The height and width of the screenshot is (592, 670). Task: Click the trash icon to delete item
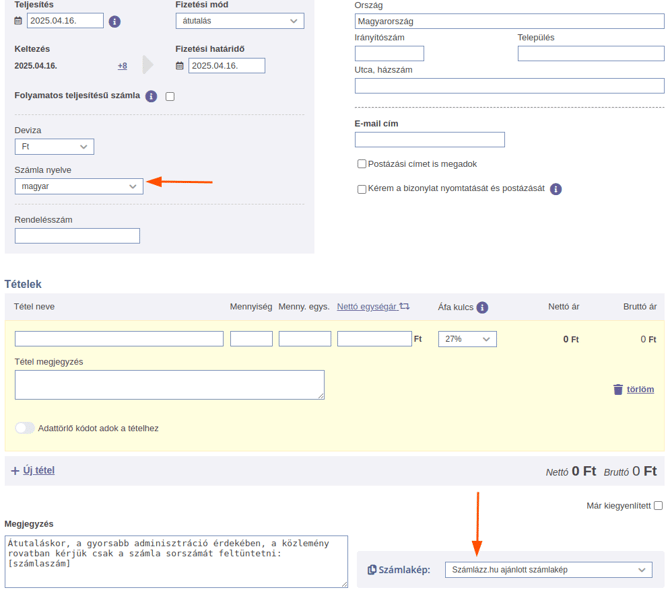click(617, 389)
